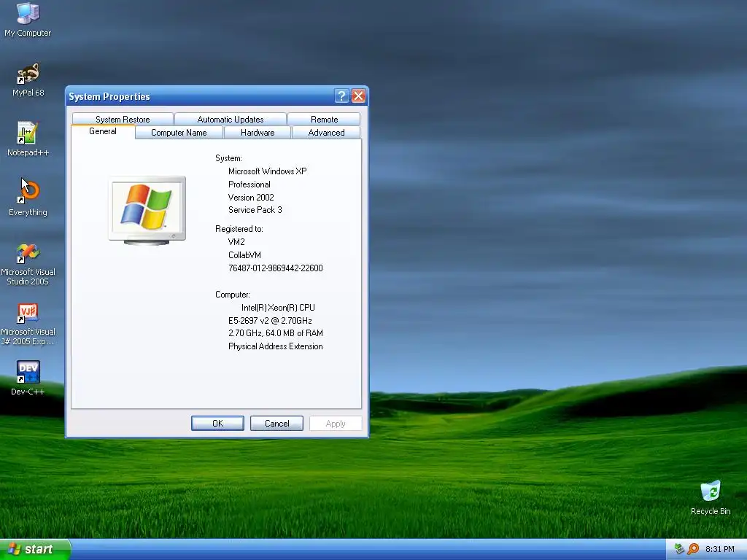
Task: Click the product ID 76487-012-9869442-22600
Action: pos(275,268)
